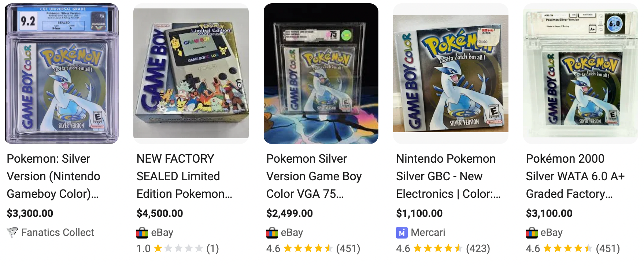This screenshot has width=644, height=266.
Task: Click eBay icon under $2,499.00 listing
Action: click(x=272, y=233)
